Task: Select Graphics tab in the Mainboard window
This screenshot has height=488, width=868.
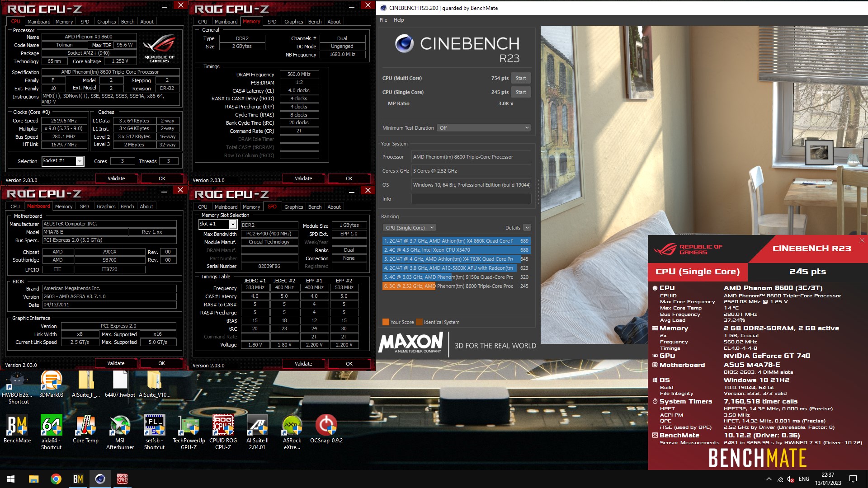Action: 106,206
